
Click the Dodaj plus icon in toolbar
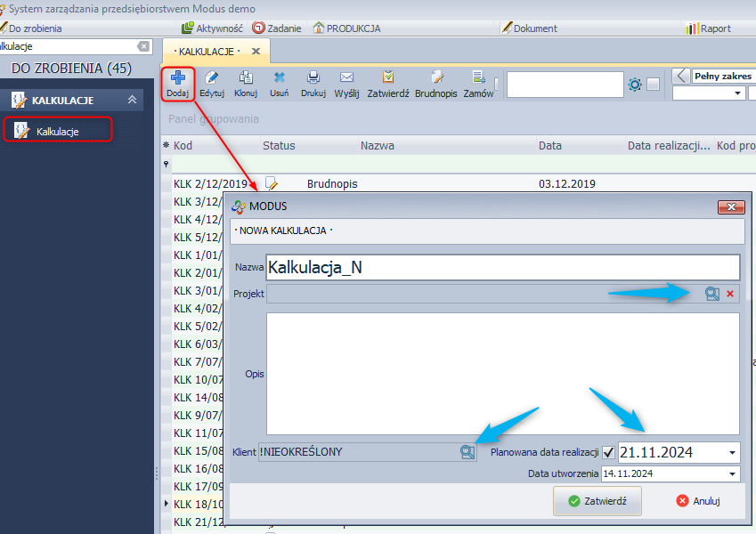[177, 78]
